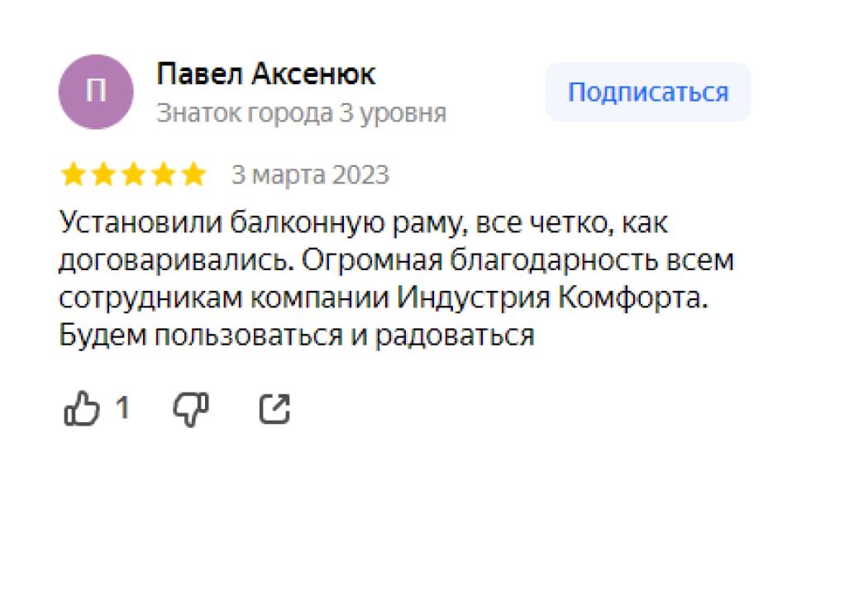Like the review with thumbs-up icon
868x595 pixels.
pyautogui.click(x=82, y=409)
